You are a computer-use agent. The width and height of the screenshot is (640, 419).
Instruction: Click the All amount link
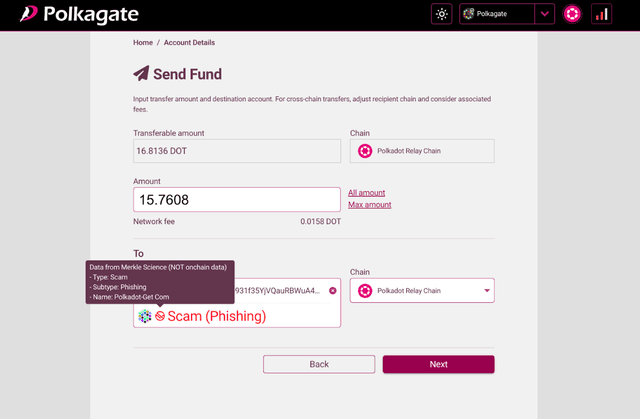[x=366, y=192]
